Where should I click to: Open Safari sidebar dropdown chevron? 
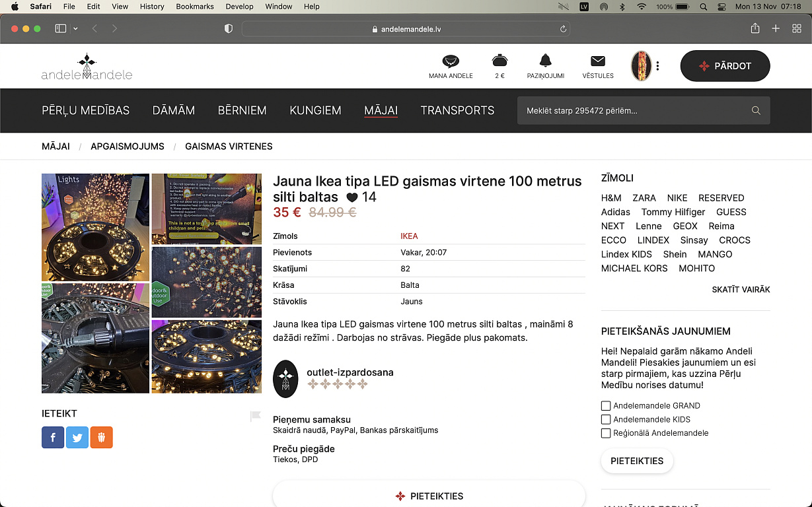click(75, 29)
